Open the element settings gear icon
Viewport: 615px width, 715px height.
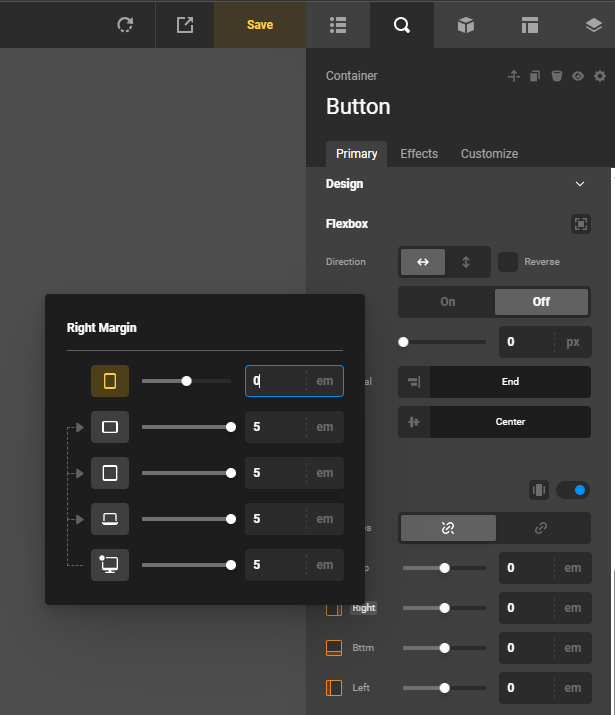[600, 76]
